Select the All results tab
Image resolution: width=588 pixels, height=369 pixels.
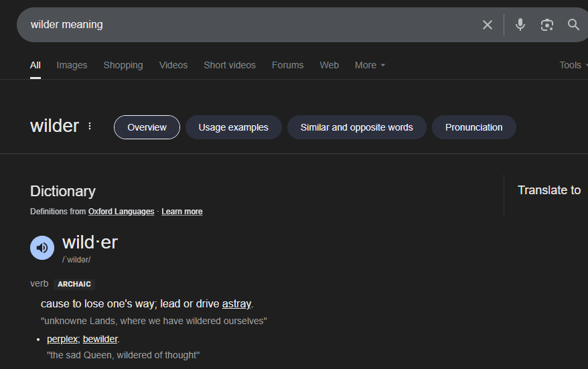coord(35,65)
